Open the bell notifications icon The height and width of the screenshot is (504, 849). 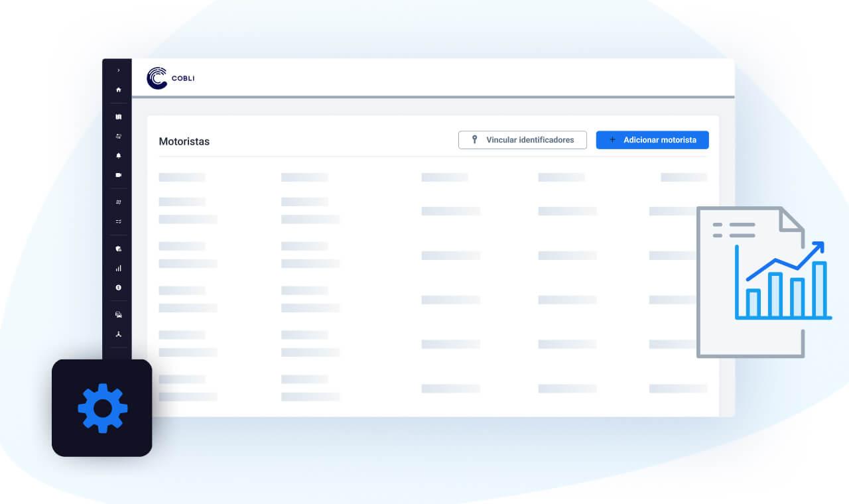119,156
